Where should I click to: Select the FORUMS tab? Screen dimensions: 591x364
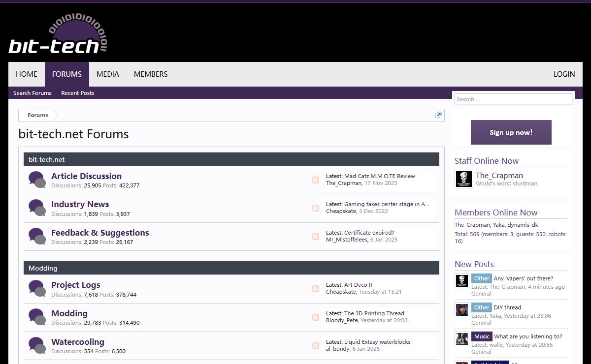67,74
